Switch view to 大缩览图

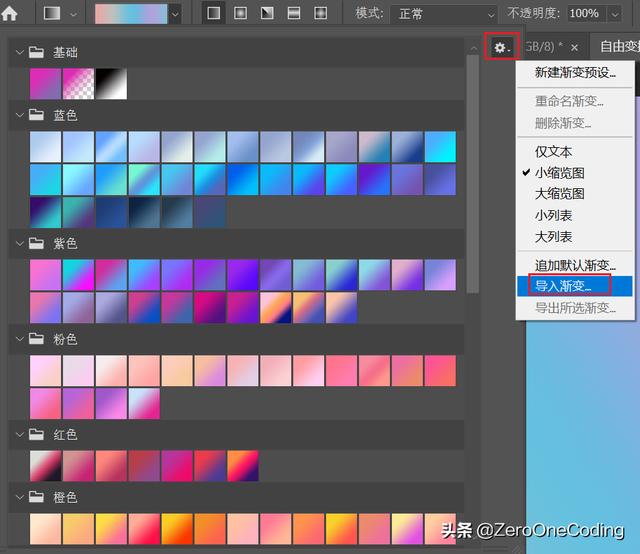coord(559,194)
